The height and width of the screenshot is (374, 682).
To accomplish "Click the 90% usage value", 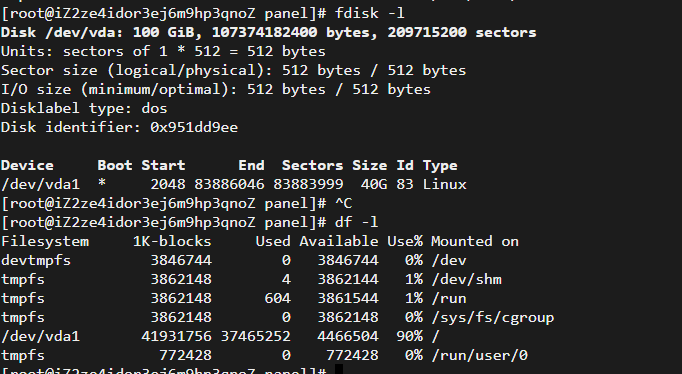I will 409,336.
